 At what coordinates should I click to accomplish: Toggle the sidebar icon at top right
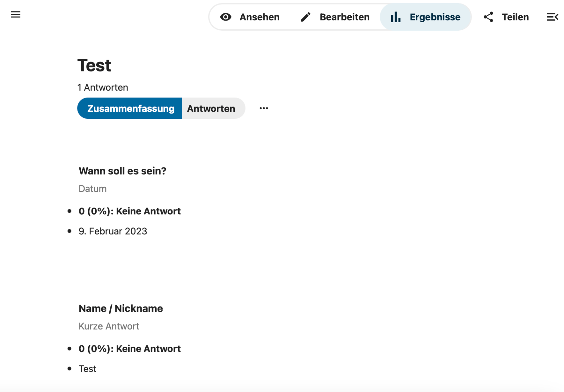coord(552,17)
